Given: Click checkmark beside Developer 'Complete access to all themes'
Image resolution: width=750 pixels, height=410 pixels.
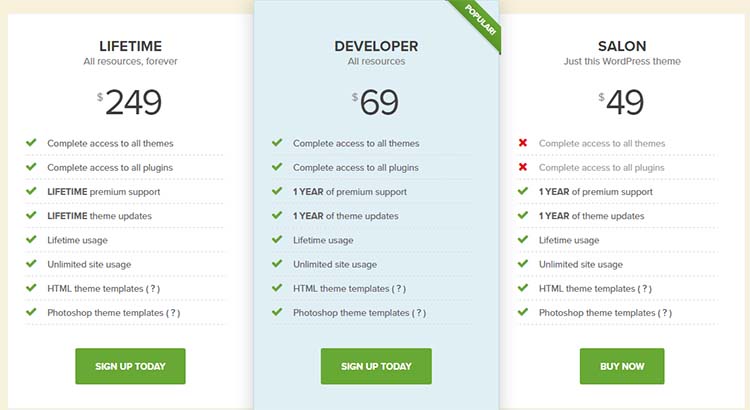Looking at the screenshot, I should pos(277,143).
